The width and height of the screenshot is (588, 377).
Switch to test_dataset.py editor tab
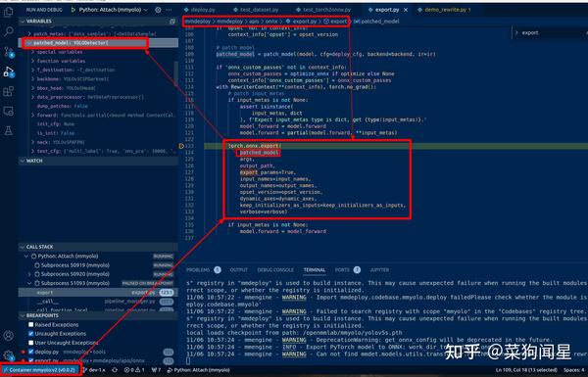pyautogui.click(x=260, y=10)
